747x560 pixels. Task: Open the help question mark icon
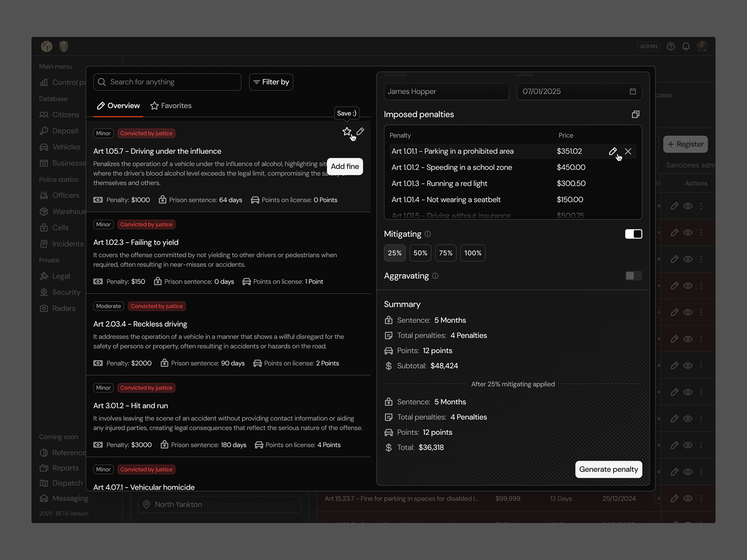(671, 47)
